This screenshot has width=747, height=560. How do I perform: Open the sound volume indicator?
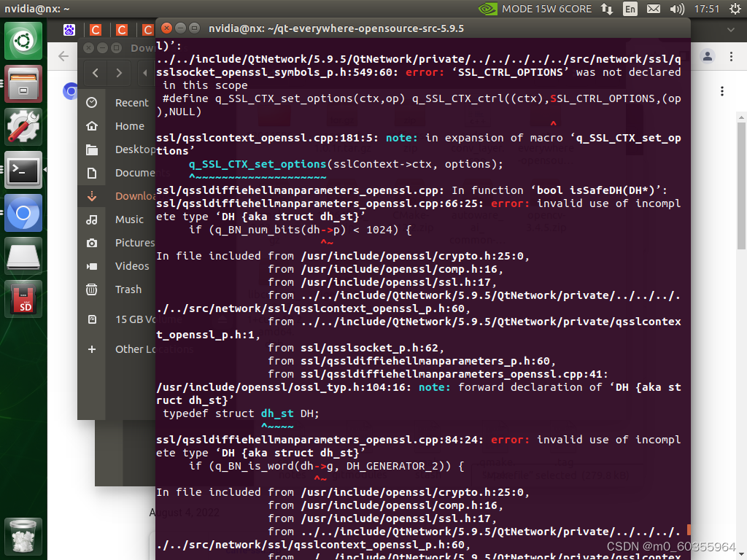676,9
